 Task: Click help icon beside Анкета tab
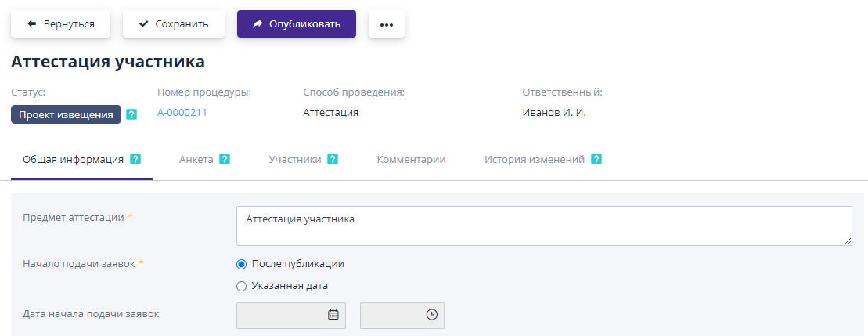click(x=225, y=159)
